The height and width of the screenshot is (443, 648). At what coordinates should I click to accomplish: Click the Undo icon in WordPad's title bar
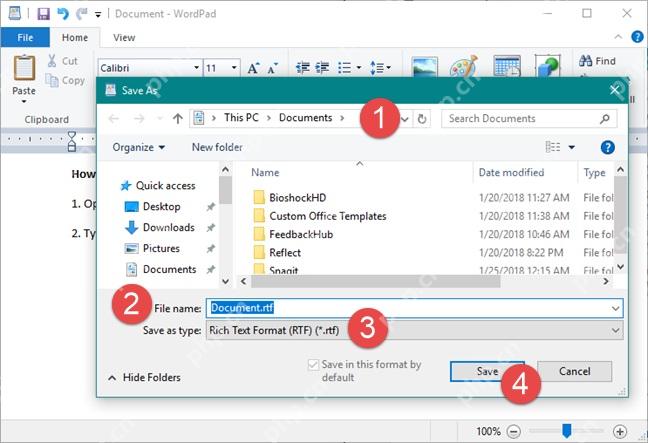point(63,14)
